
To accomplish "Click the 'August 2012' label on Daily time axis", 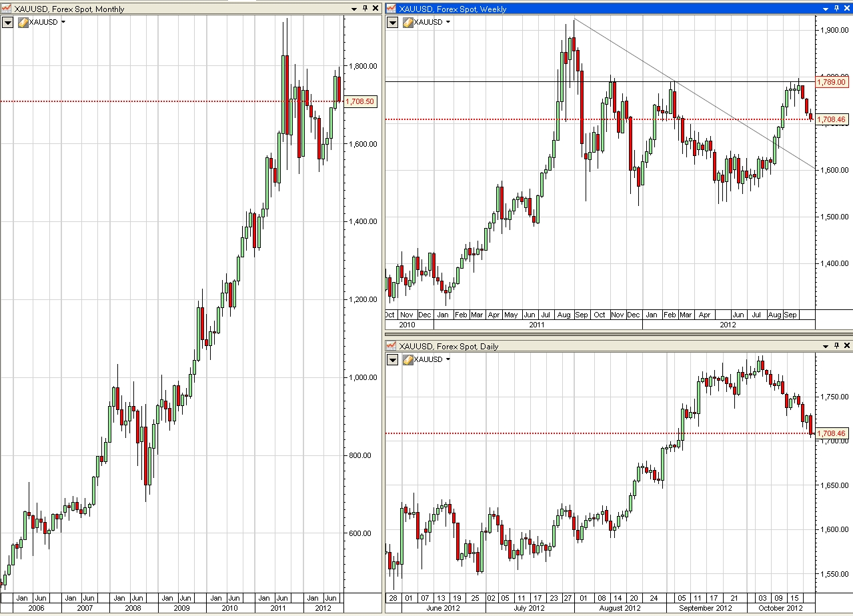I will [x=620, y=608].
